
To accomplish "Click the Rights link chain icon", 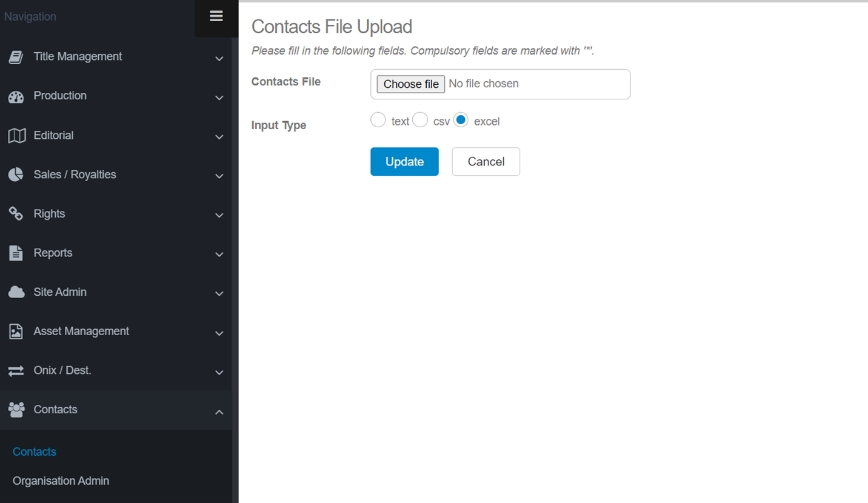I will pyautogui.click(x=16, y=214).
